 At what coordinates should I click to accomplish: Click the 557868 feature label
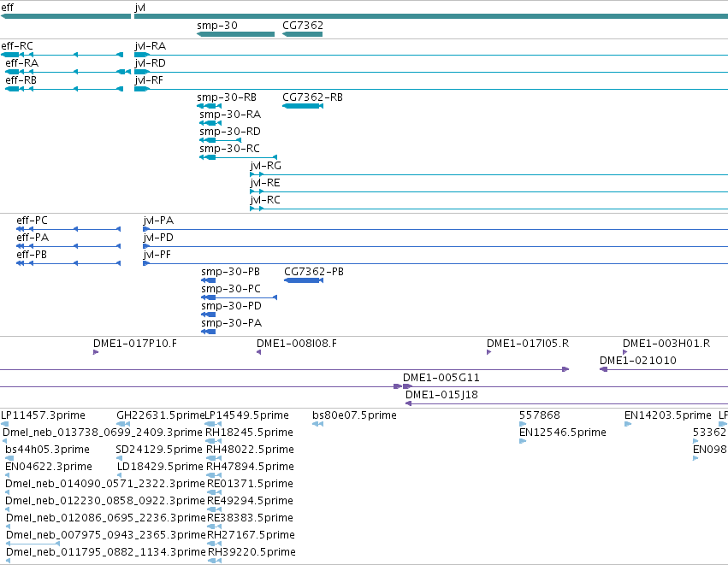coord(540,415)
